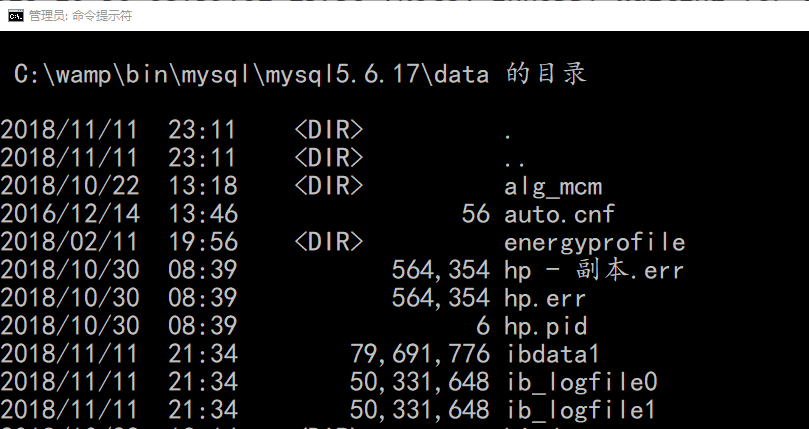809x429 pixels.
Task: Click the 19:56 time on energyprofile row
Action: pos(202,242)
